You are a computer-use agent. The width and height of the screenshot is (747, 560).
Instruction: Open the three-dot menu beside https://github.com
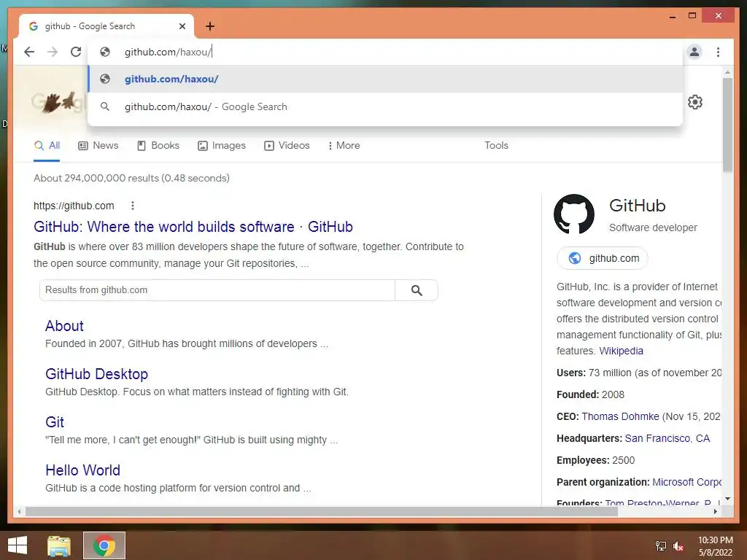point(133,206)
